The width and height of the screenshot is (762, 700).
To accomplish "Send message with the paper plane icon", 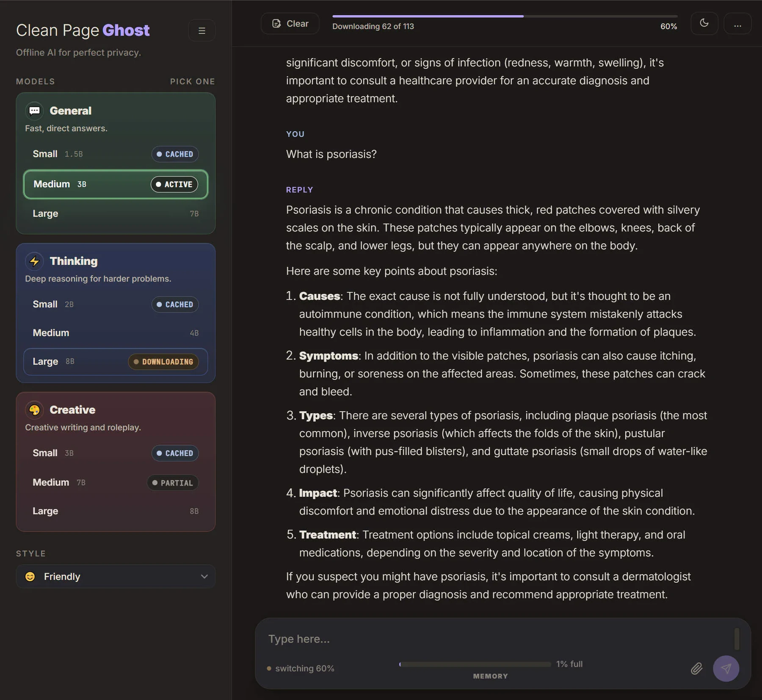I will pyautogui.click(x=726, y=668).
